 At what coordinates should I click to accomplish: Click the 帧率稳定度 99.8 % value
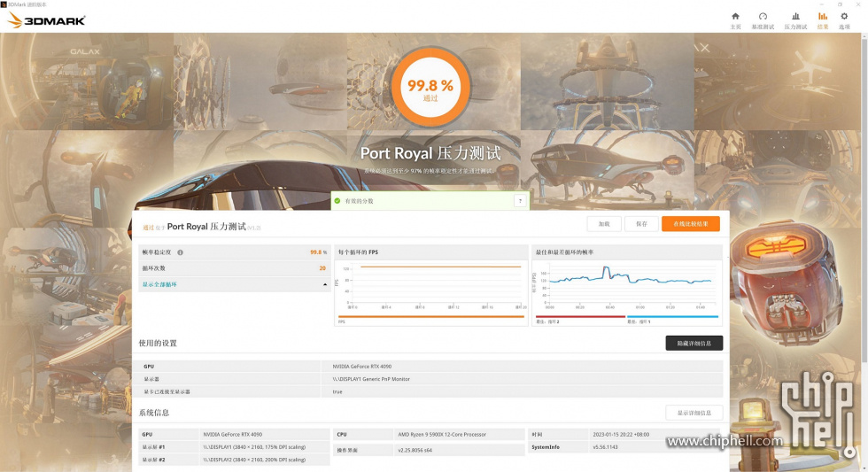point(318,252)
